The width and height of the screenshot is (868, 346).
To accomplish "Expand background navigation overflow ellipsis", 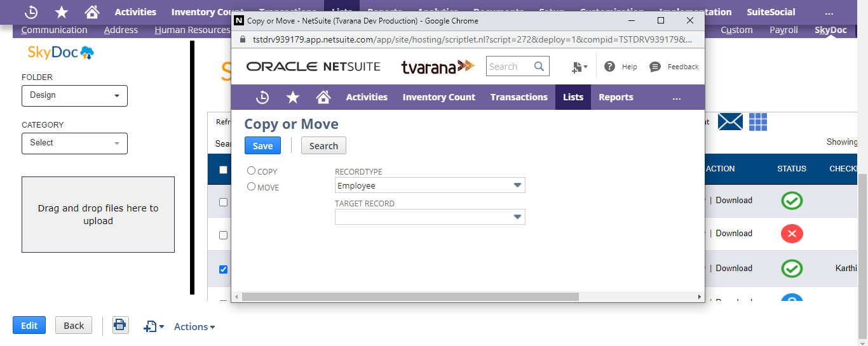I will [x=829, y=12].
